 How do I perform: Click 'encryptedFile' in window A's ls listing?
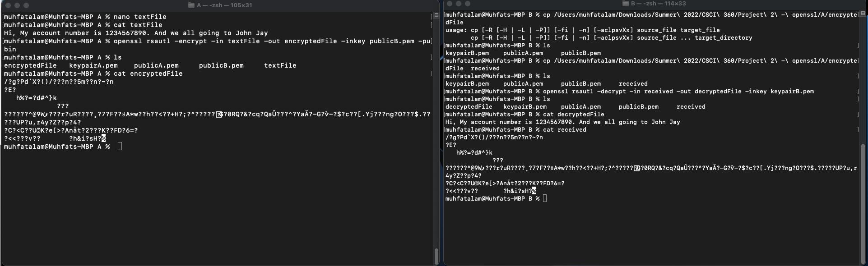[x=30, y=65]
